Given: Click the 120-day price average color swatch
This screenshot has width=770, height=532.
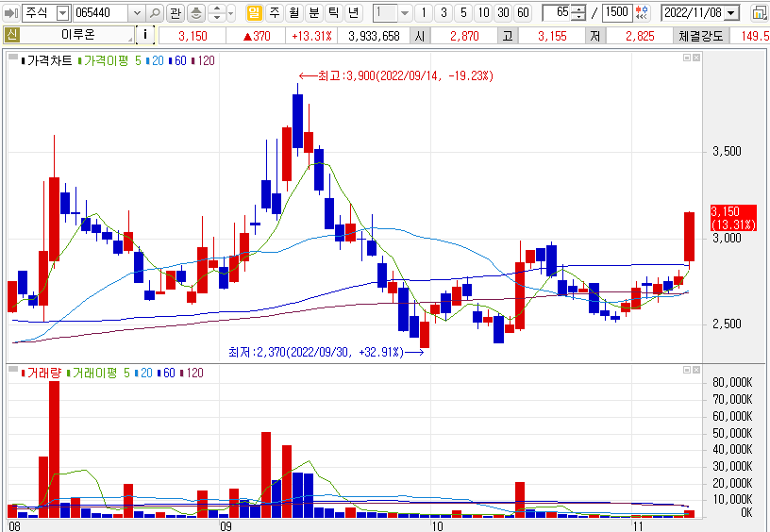Looking at the screenshot, I should [x=192, y=61].
